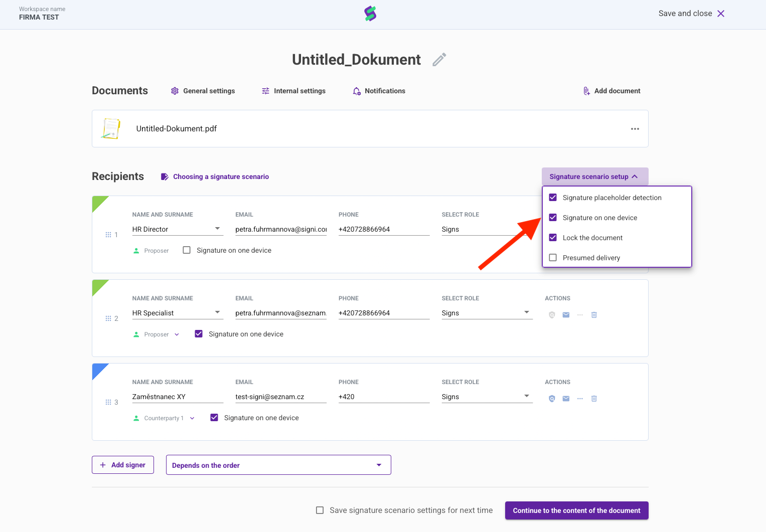Click the petra.fuhrmannova@seznam email field
This screenshot has width=766, height=532.
(281, 313)
